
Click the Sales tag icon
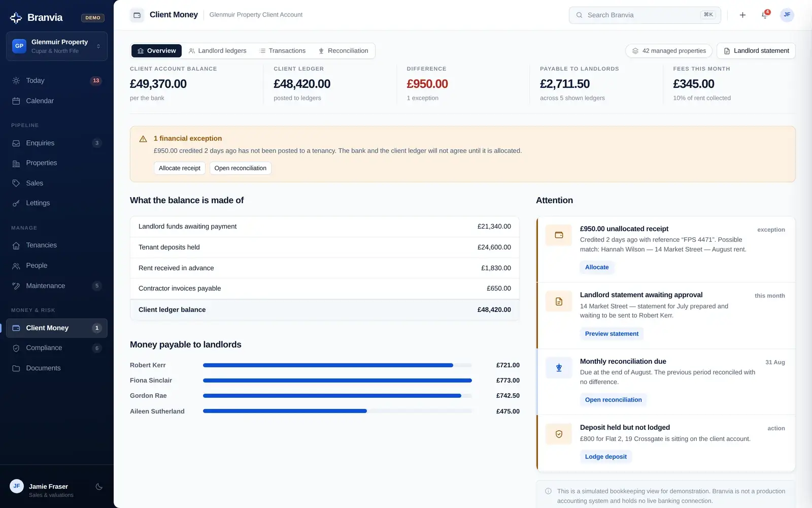16,183
